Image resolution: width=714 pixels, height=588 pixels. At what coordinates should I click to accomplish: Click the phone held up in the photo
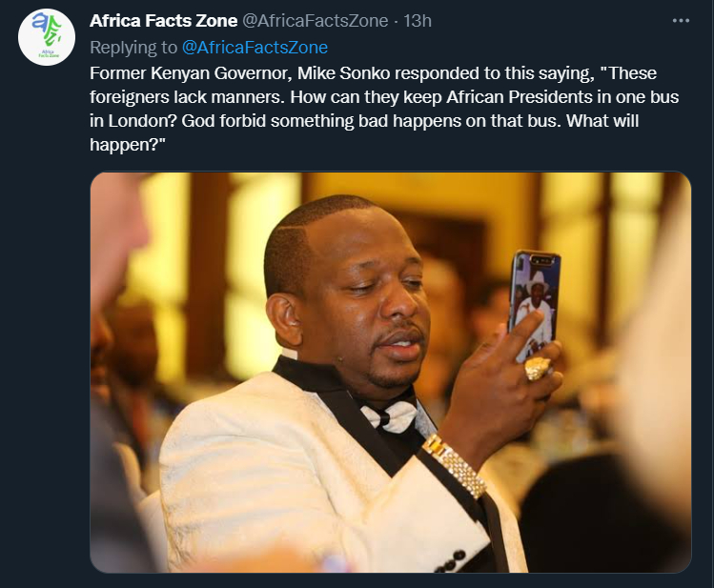[x=532, y=302]
